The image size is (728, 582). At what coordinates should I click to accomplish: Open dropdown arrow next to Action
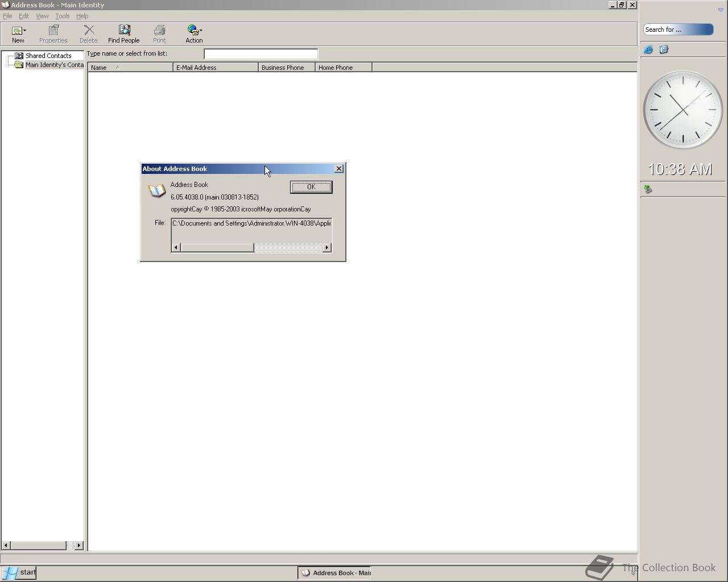pyautogui.click(x=201, y=30)
